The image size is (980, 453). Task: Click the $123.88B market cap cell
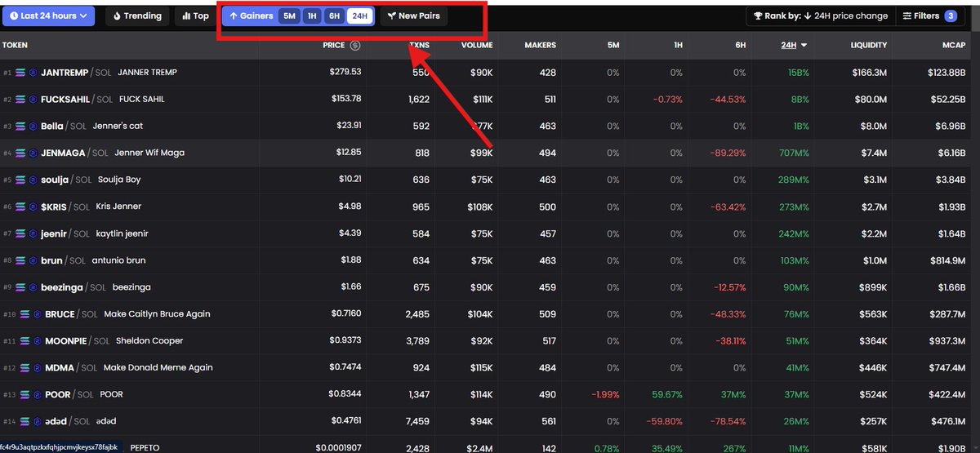pyautogui.click(x=947, y=73)
